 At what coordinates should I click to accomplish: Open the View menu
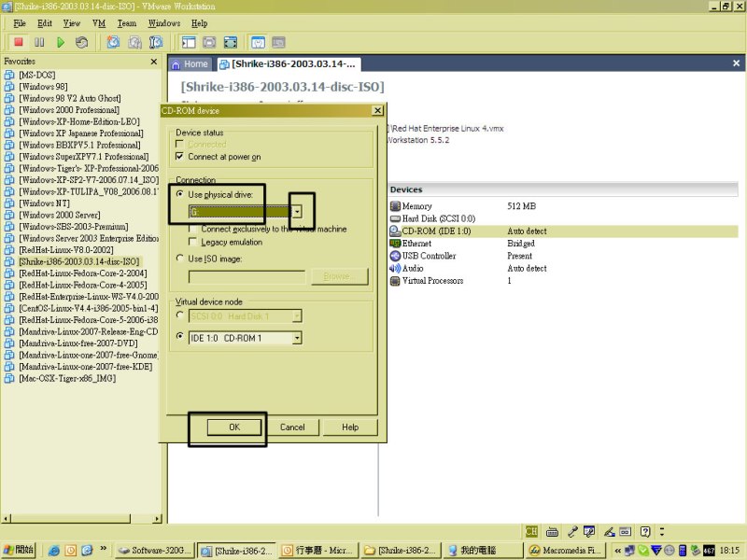72,23
